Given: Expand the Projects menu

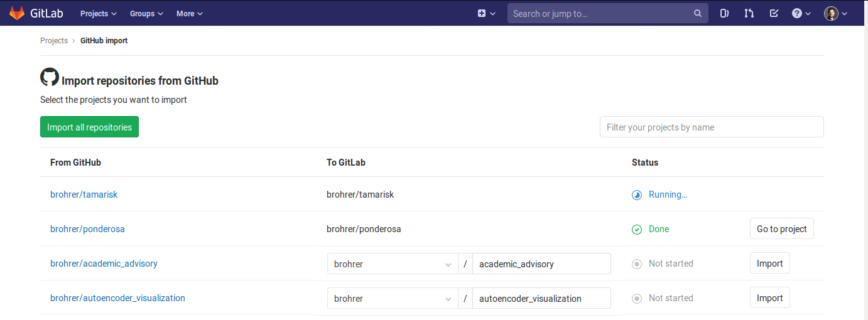Looking at the screenshot, I should tap(99, 13).
